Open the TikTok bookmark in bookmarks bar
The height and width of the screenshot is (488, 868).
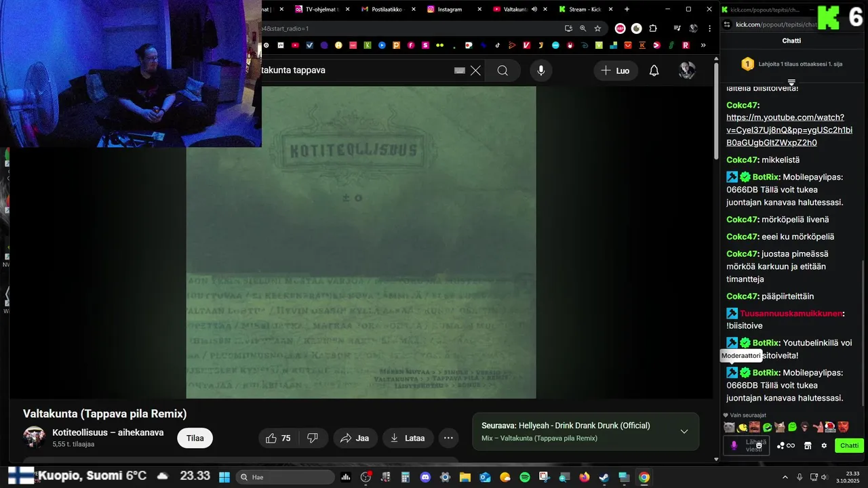[497, 45]
